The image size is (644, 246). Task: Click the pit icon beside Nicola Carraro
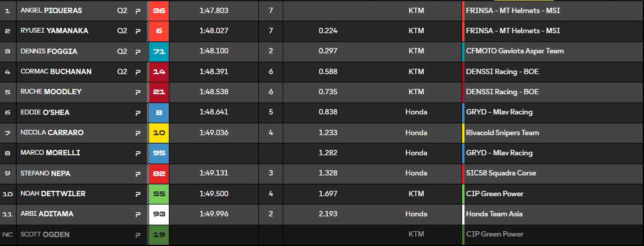point(138,133)
